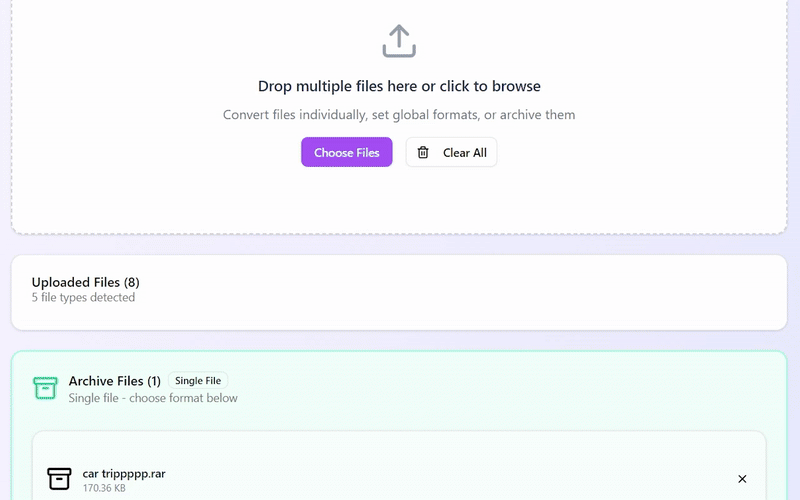
Task: Click empty area of Uploaded Files card
Action: pos(500,291)
